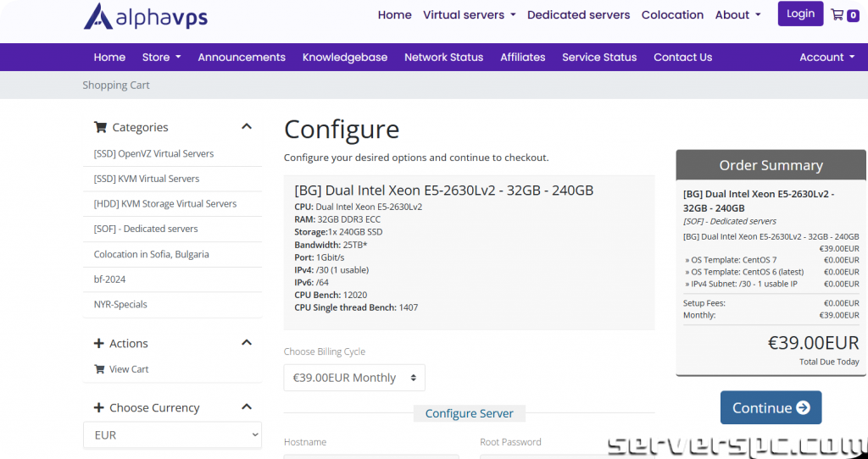Viewport: 868px width, 459px height.
Task: Click the View Cart icon in Actions
Action: (100, 369)
